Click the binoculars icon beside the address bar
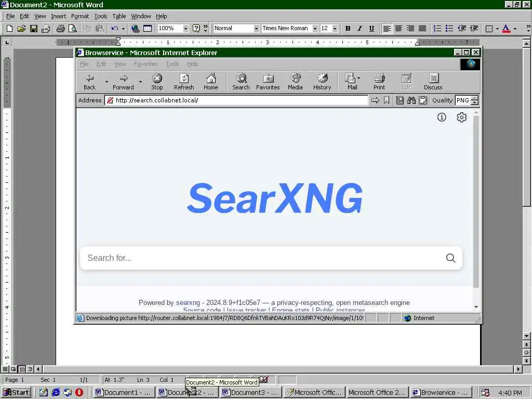 [411, 100]
